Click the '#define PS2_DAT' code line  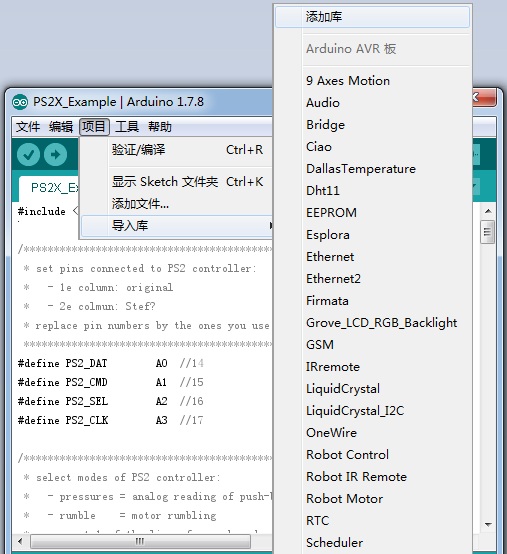[111, 363]
